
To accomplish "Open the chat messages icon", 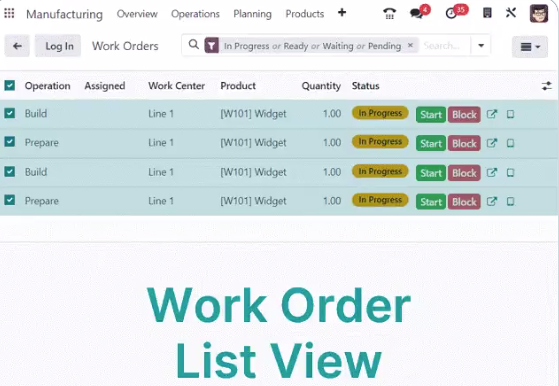I will (x=416, y=14).
